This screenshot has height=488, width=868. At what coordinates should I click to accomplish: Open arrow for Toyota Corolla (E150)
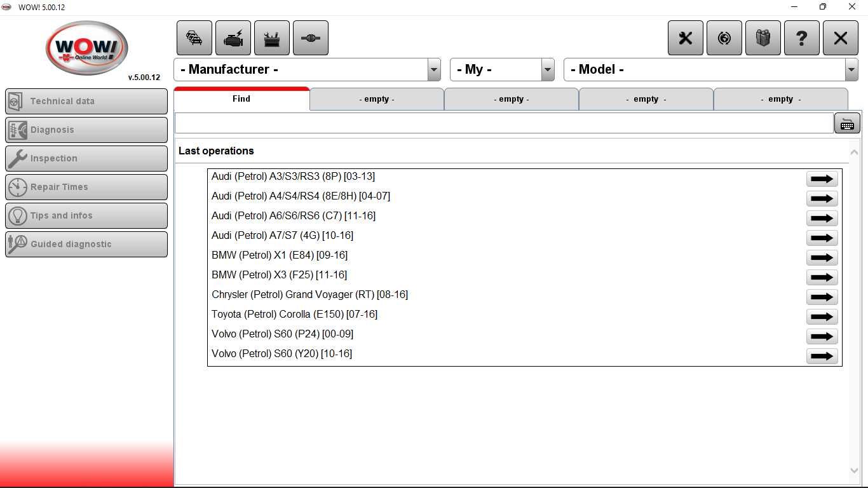(822, 316)
